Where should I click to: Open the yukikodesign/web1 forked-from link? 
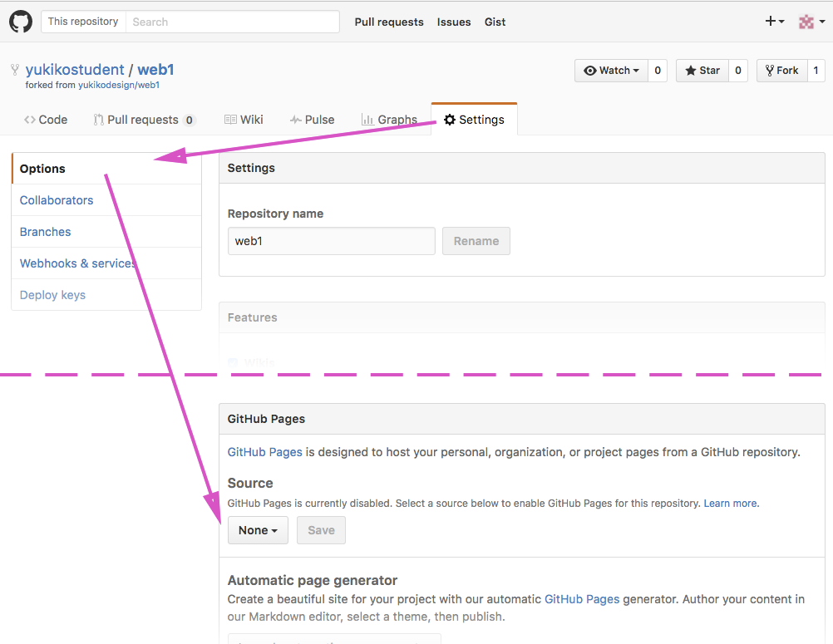coord(119,85)
